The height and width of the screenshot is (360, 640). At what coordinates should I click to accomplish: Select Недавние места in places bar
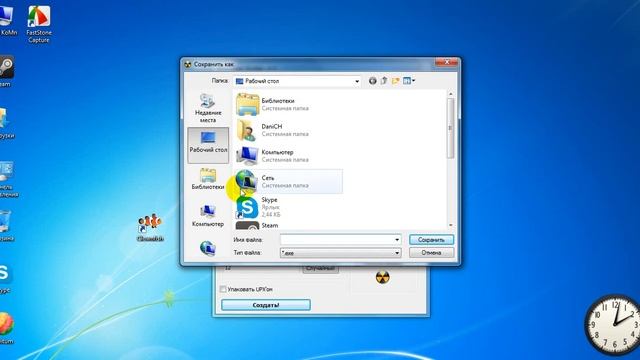[x=208, y=108]
